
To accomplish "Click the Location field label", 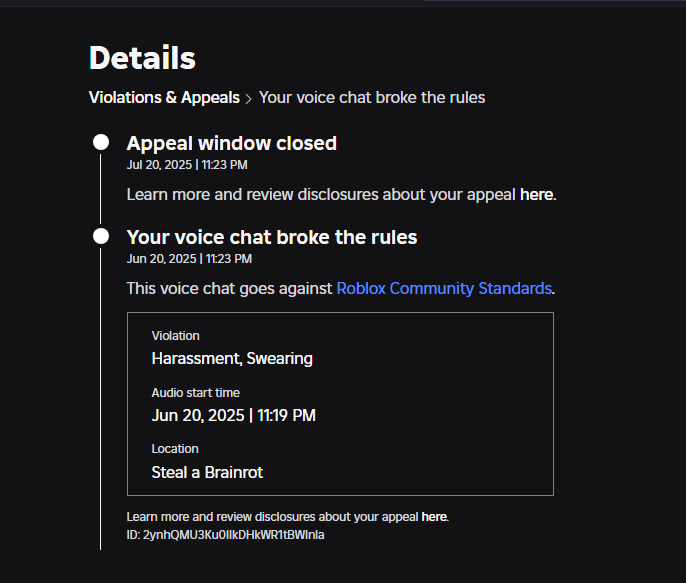I will 175,449.
